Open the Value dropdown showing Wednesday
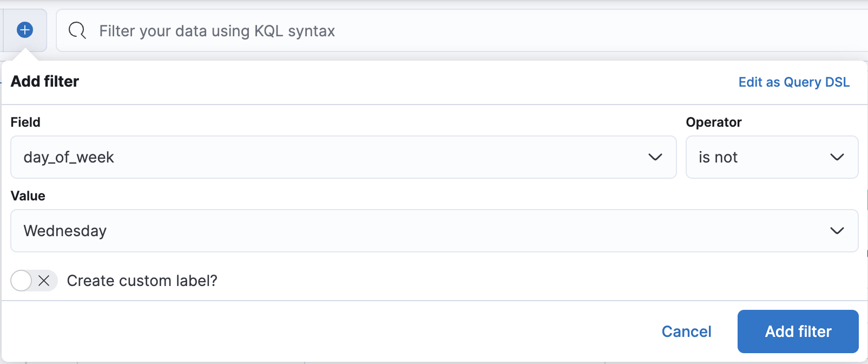Screen dimensions: 868x364 pos(433,231)
